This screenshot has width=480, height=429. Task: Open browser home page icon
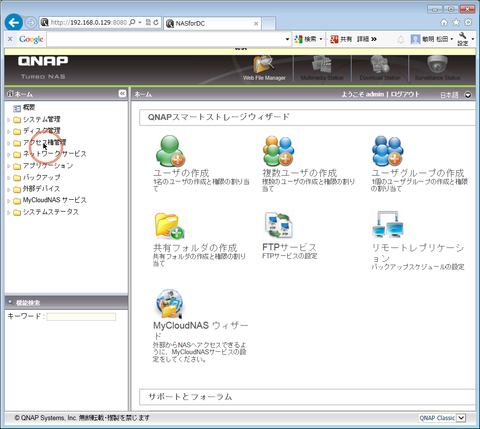click(444, 22)
